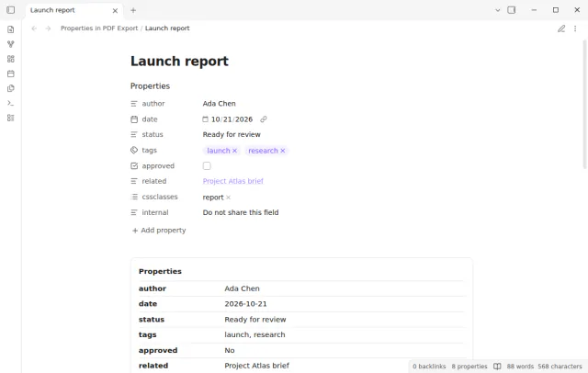Collapse the Properties heading above author
The width and height of the screenshot is (588, 373).
150,86
